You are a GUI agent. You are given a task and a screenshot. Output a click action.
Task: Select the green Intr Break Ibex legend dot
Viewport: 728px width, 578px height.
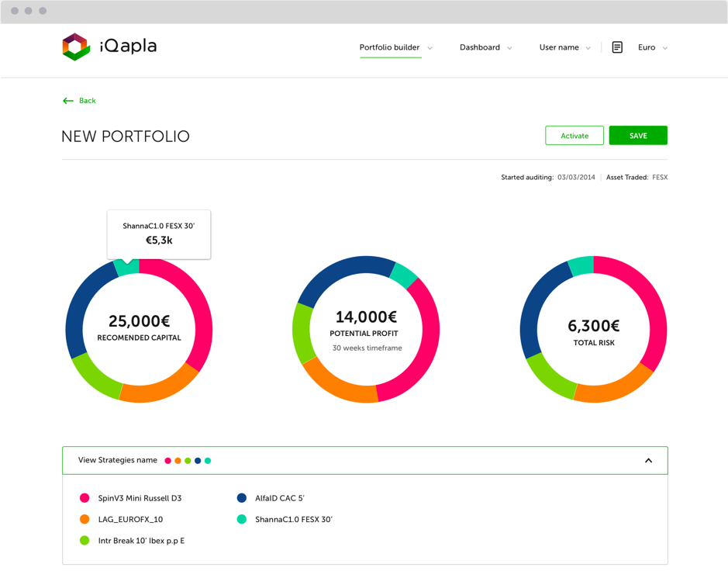pos(85,540)
